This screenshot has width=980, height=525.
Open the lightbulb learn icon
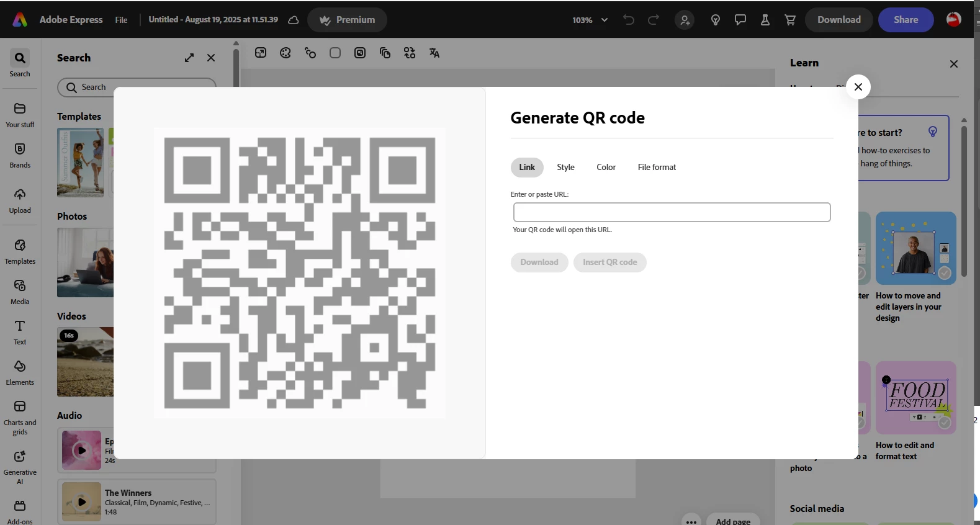coord(716,20)
